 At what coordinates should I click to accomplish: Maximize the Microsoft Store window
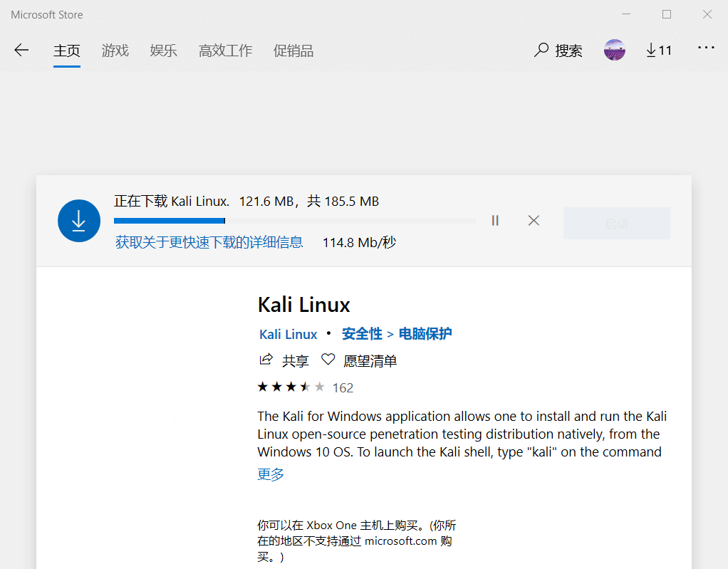[x=667, y=14]
